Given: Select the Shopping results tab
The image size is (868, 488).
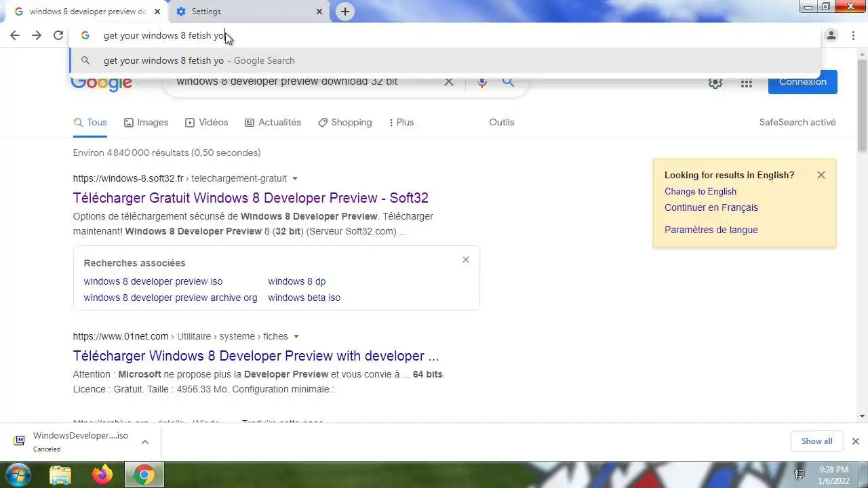Looking at the screenshot, I should (x=344, y=122).
